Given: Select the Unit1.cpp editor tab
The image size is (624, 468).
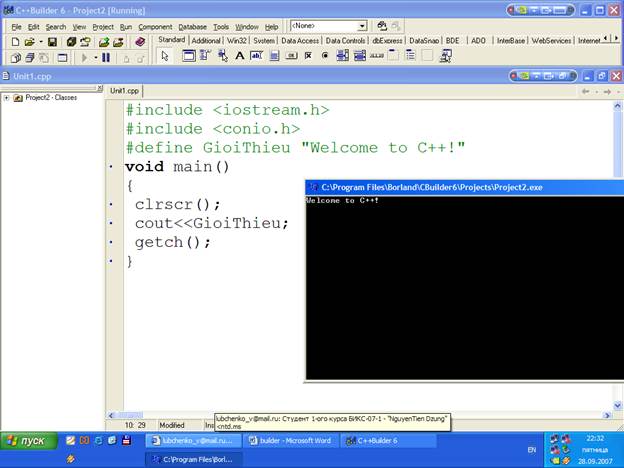Looking at the screenshot, I should (124, 91).
